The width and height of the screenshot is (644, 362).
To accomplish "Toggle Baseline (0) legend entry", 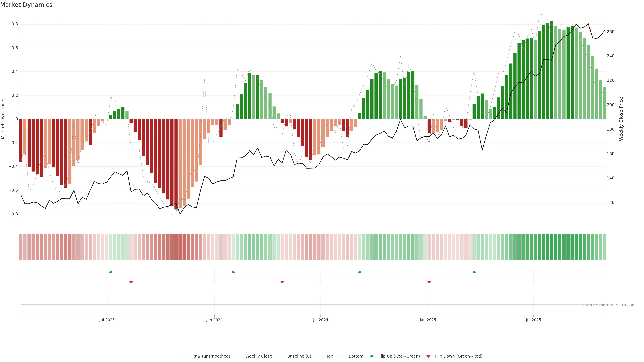I will (299, 356).
